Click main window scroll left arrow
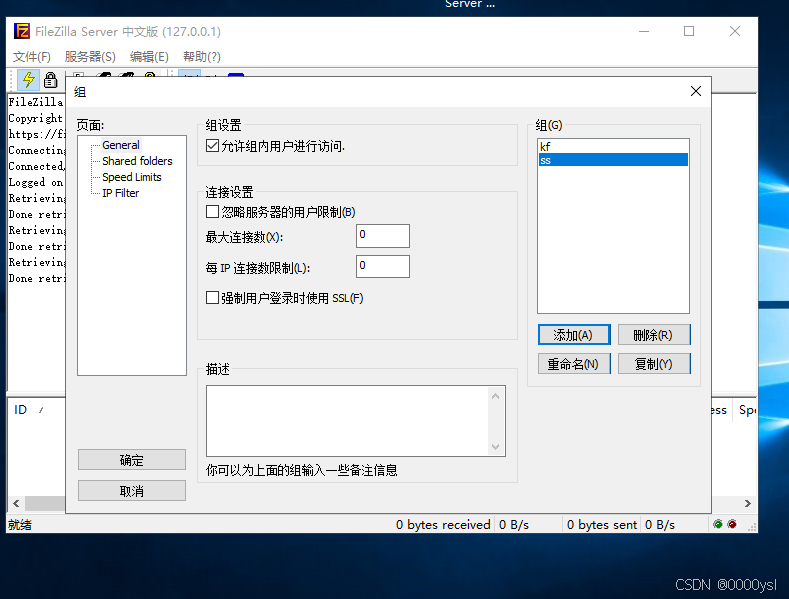Screen dimensions: 789x599 click(x=16, y=503)
